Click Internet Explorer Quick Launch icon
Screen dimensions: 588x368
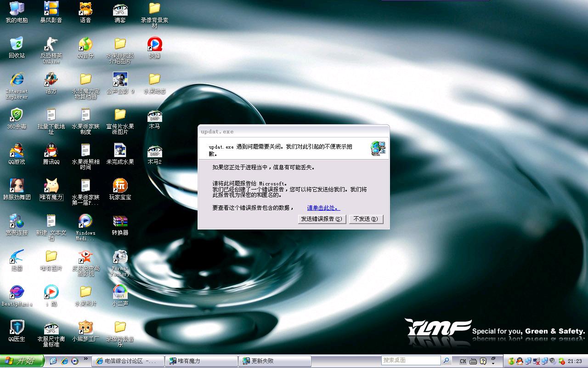tap(64, 361)
